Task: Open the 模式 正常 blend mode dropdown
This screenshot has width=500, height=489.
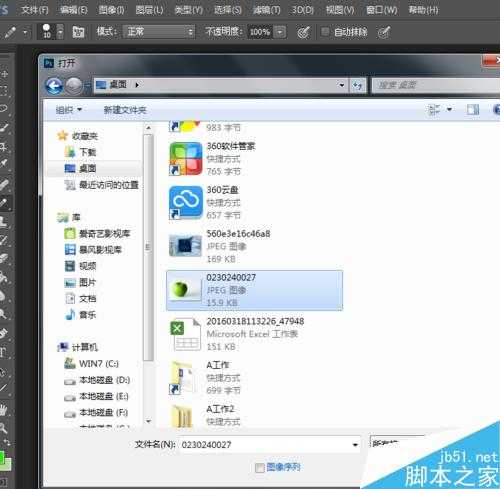Action: point(159,32)
